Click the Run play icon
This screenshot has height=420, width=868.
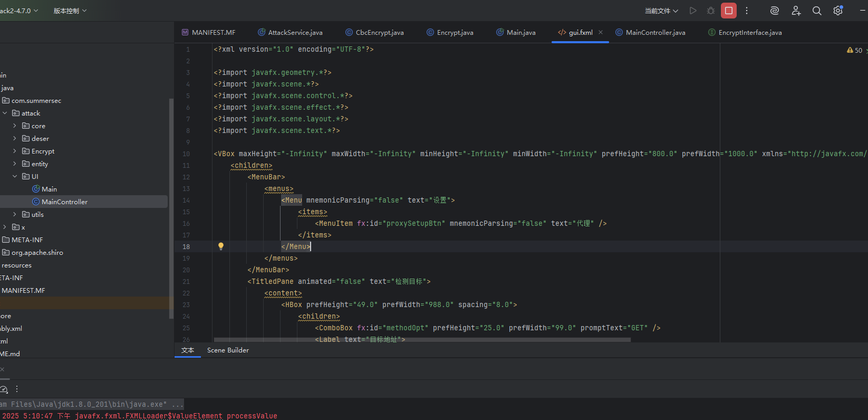coord(693,11)
